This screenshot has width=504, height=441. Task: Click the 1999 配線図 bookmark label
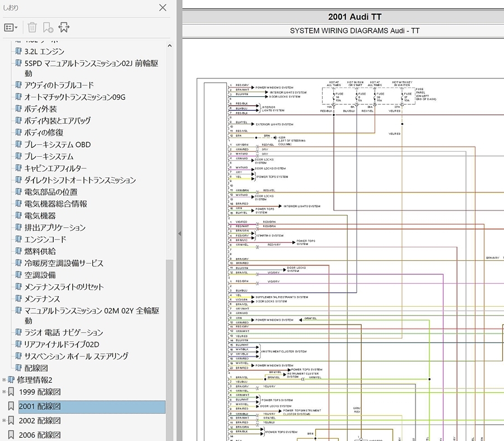click(x=40, y=392)
